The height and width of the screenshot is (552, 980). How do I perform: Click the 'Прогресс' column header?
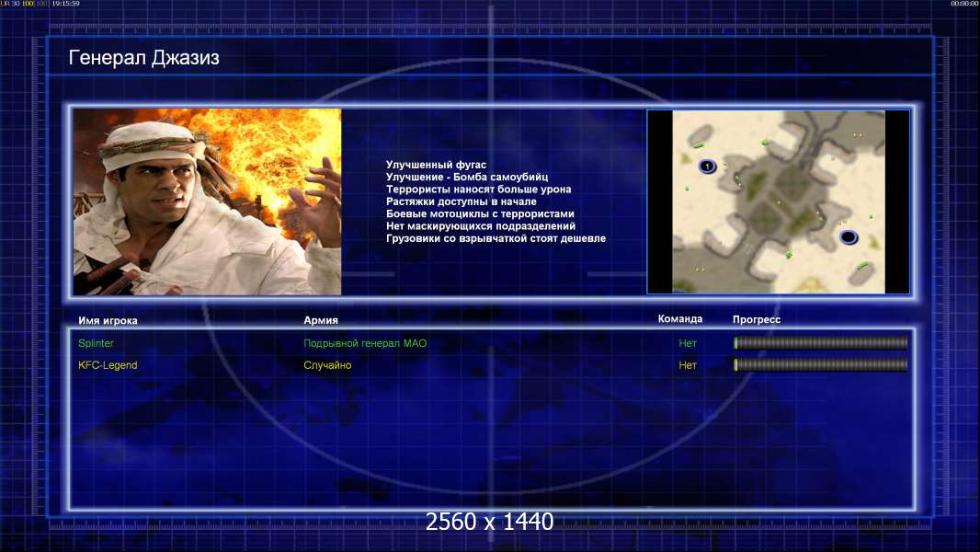click(x=757, y=319)
